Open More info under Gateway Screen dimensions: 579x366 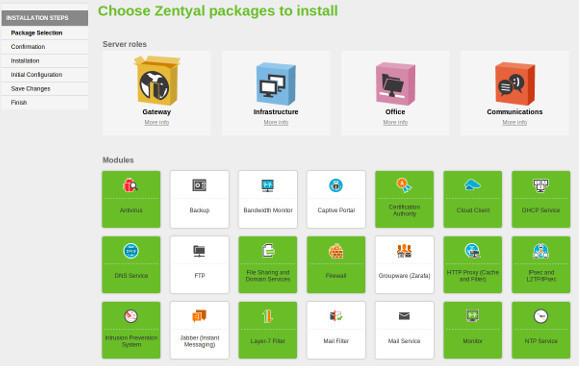coord(157,122)
